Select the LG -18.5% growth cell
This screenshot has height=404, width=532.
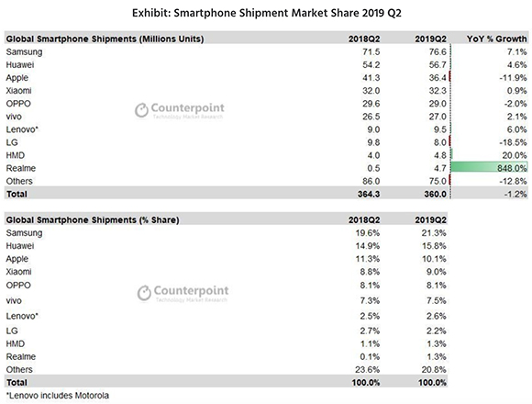[x=513, y=142]
